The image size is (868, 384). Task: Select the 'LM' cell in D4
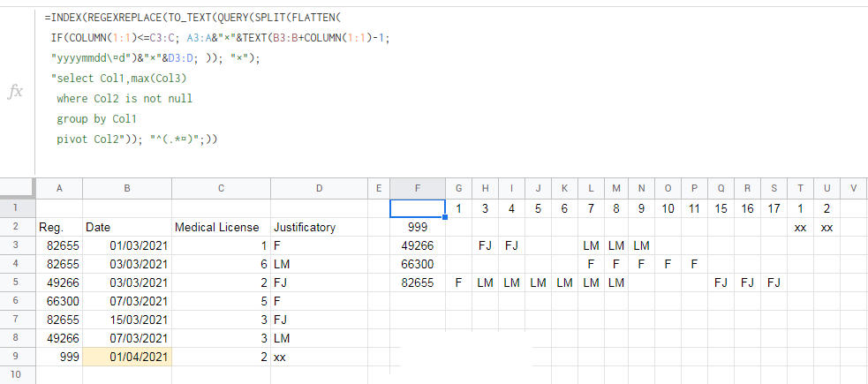click(320, 265)
